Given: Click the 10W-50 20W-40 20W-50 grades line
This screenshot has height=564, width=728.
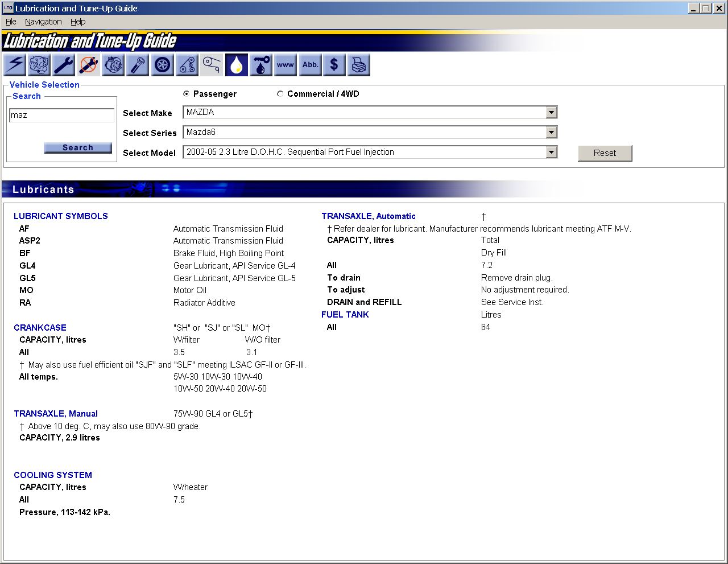Looking at the screenshot, I should 220,389.
